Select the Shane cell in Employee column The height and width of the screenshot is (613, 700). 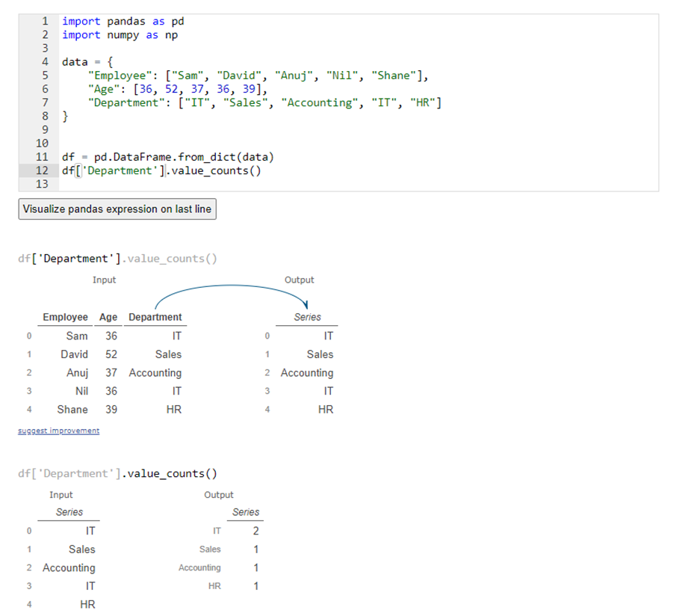click(x=72, y=410)
